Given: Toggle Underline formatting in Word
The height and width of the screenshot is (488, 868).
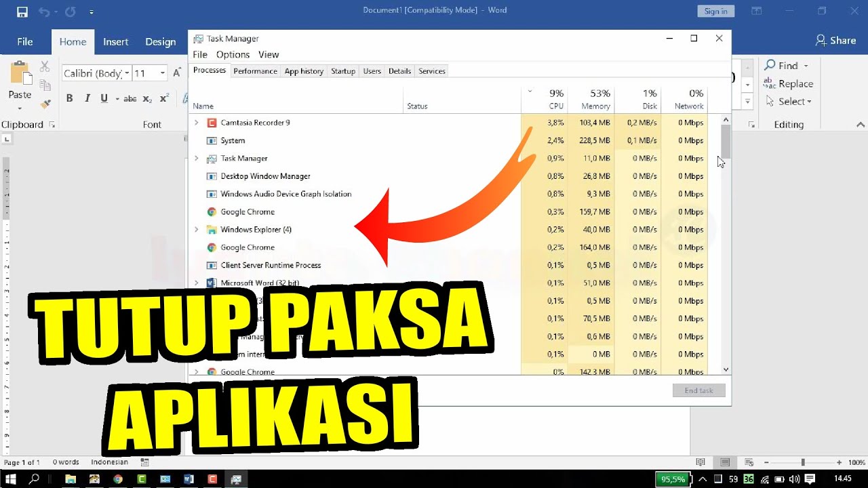Looking at the screenshot, I should (104, 98).
